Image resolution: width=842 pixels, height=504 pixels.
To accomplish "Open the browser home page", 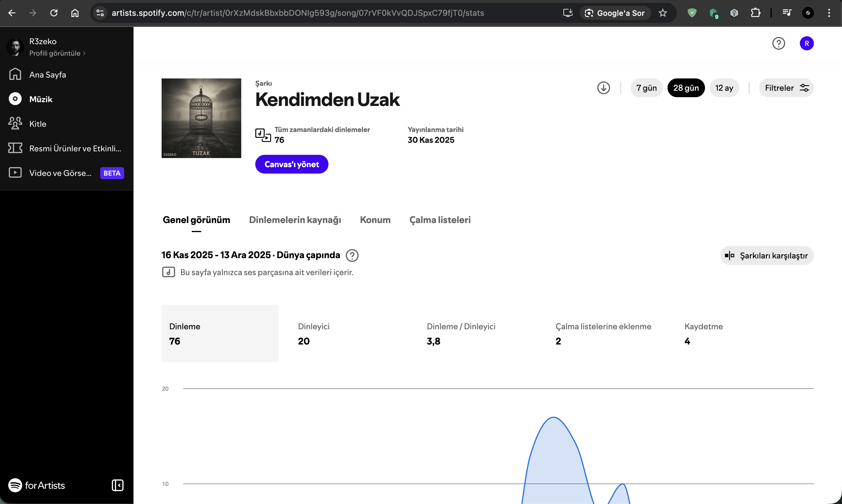I will pos(75,13).
